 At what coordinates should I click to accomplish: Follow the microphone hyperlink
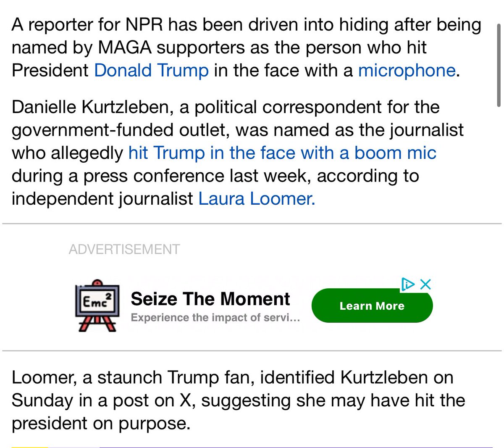click(x=407, y=70)
